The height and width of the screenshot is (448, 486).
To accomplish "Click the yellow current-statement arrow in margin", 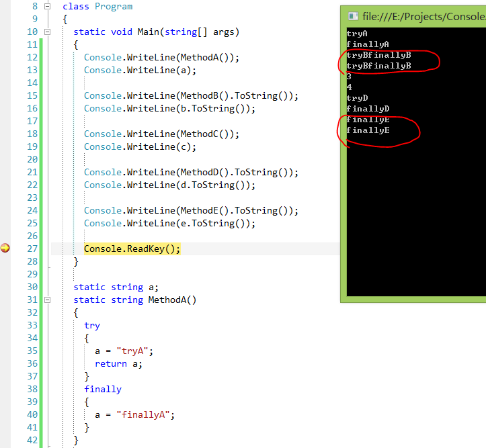I will tap(5, 248).
